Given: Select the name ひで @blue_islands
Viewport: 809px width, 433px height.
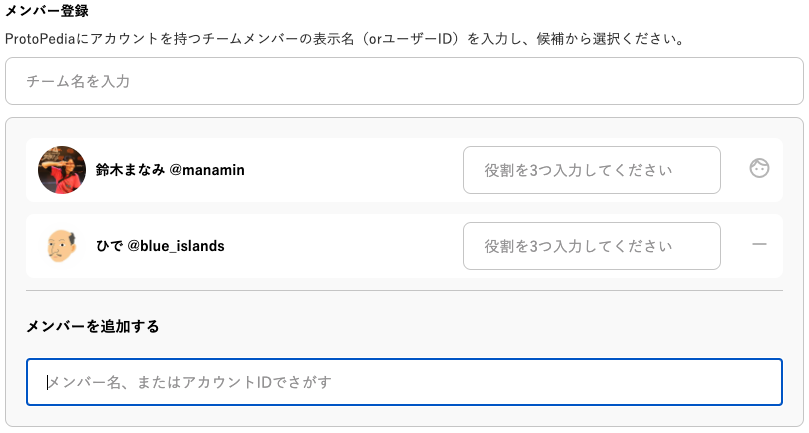Looking at the screenshot, I should (x=160, y=246).
